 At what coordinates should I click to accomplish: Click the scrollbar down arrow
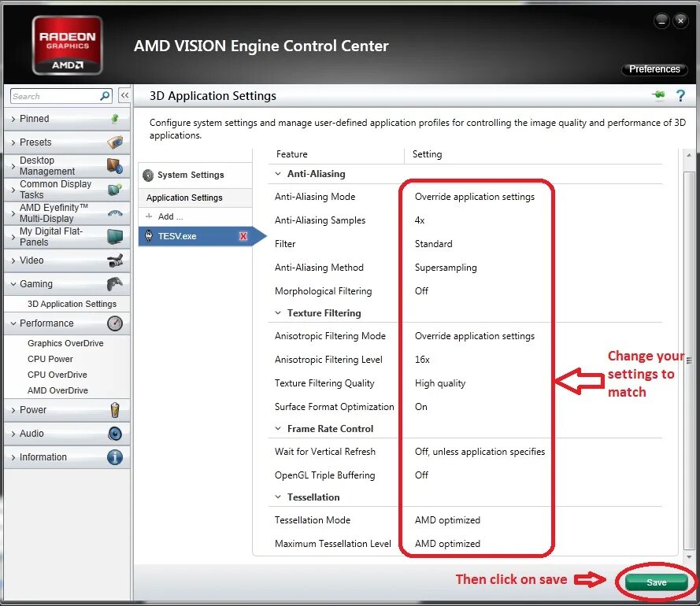pos(689,556)
